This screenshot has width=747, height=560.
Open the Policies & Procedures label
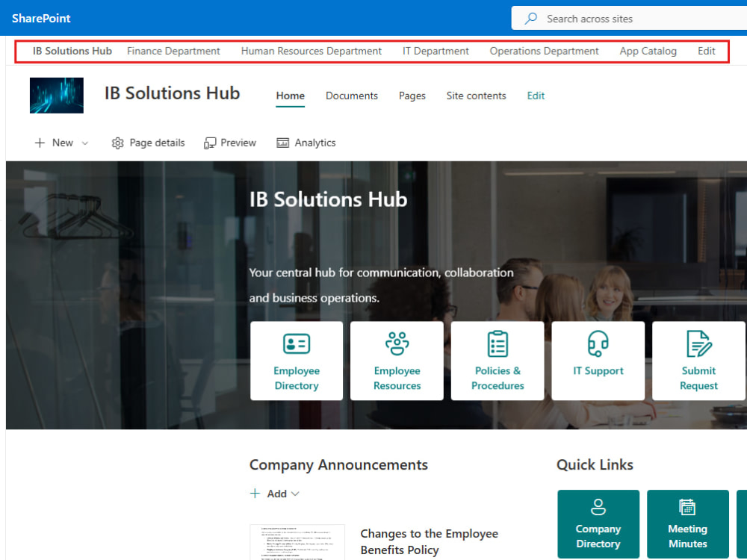[498, 378]
